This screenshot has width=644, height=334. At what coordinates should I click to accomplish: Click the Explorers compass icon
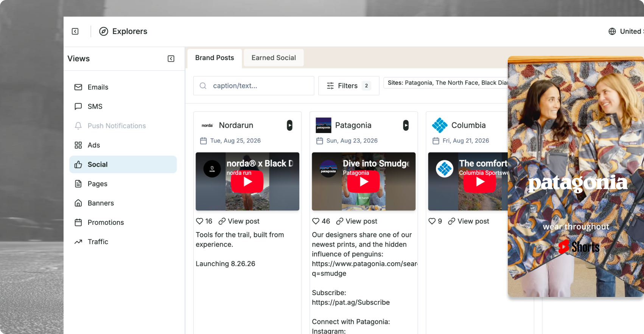[104, 31]
